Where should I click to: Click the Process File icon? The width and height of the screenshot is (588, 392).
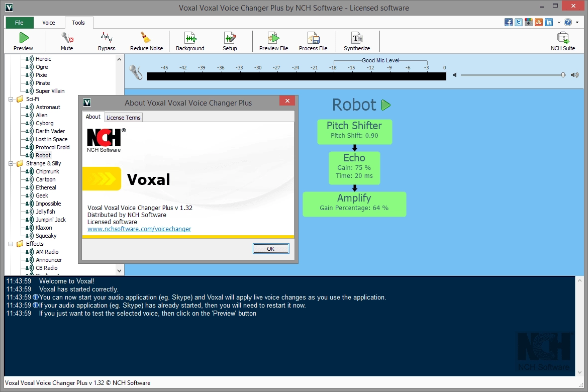[313, 38]
